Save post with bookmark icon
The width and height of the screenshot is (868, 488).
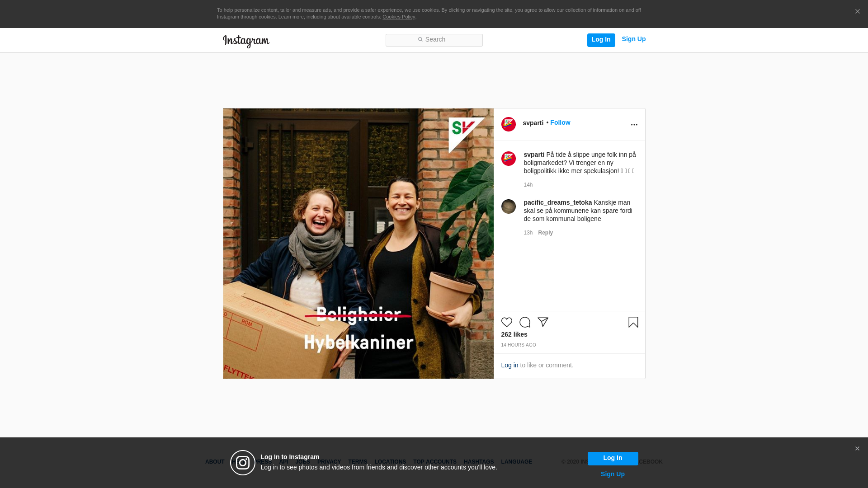pos(633,322)
